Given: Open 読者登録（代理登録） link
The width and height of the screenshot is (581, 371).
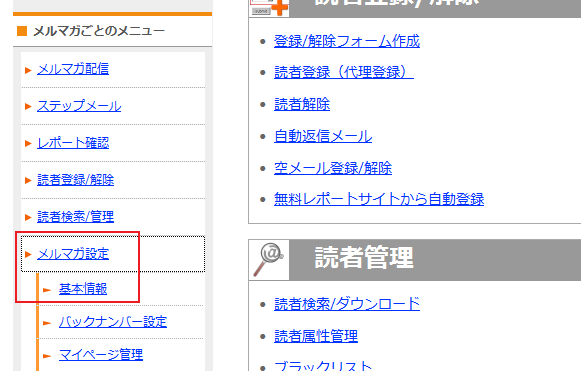Looking at the screenshot, I should point(344,72).
